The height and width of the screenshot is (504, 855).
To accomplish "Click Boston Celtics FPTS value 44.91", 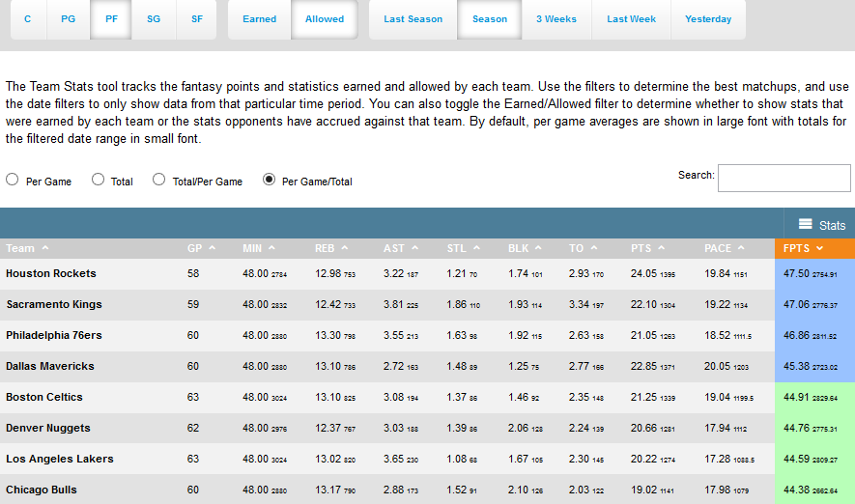I will 796,397.
